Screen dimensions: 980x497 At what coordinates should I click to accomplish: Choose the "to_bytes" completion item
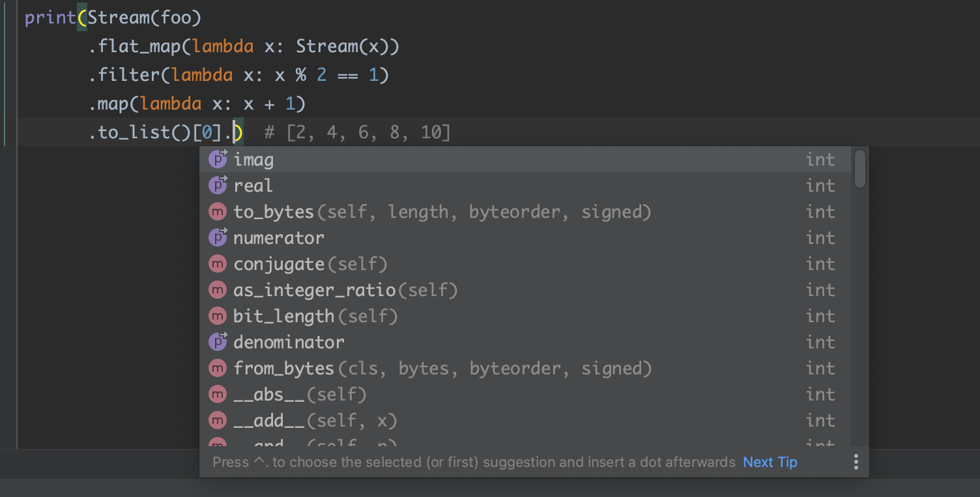[274, 211]
